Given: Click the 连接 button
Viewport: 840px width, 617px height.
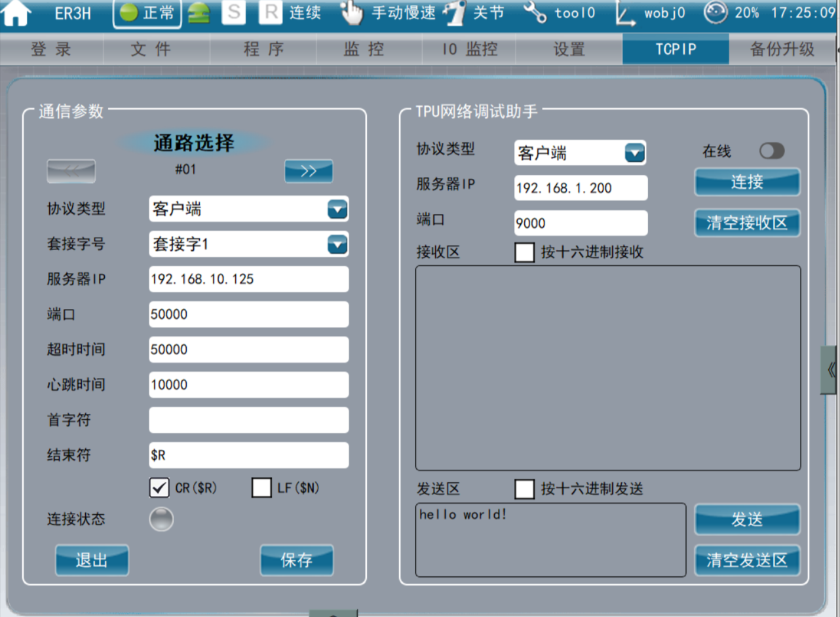Looking at the screenshot, I should click(748, 181).
